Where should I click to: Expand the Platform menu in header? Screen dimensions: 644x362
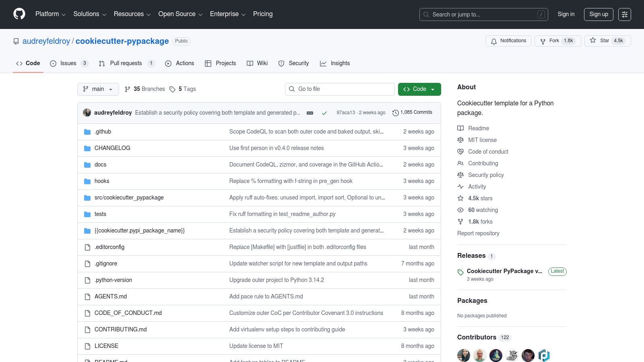(50, 14)
